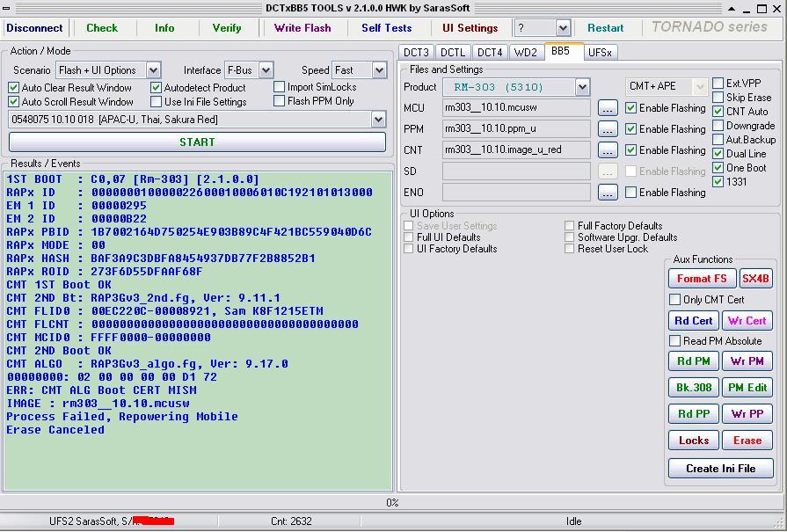Screen dimensions: 787x532
Task: Click the green START button
Action: point(197,142)
